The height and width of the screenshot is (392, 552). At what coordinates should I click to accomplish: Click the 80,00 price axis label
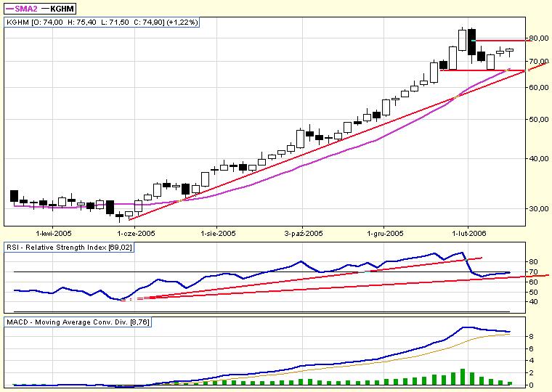[539, 38]
